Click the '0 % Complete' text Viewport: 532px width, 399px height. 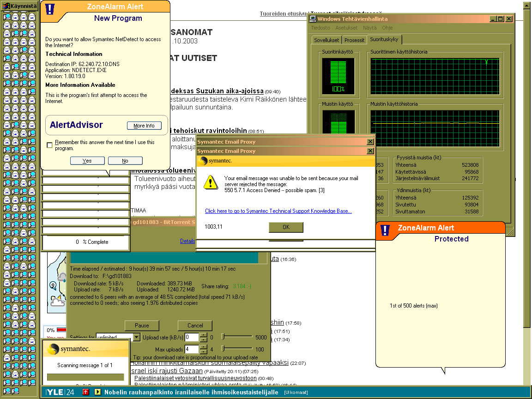92,242
